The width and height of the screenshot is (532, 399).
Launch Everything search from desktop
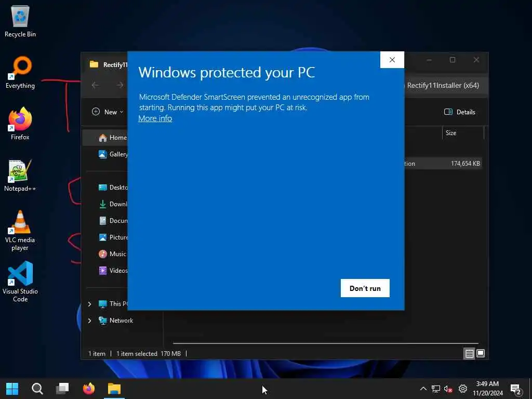pos(20,73)
